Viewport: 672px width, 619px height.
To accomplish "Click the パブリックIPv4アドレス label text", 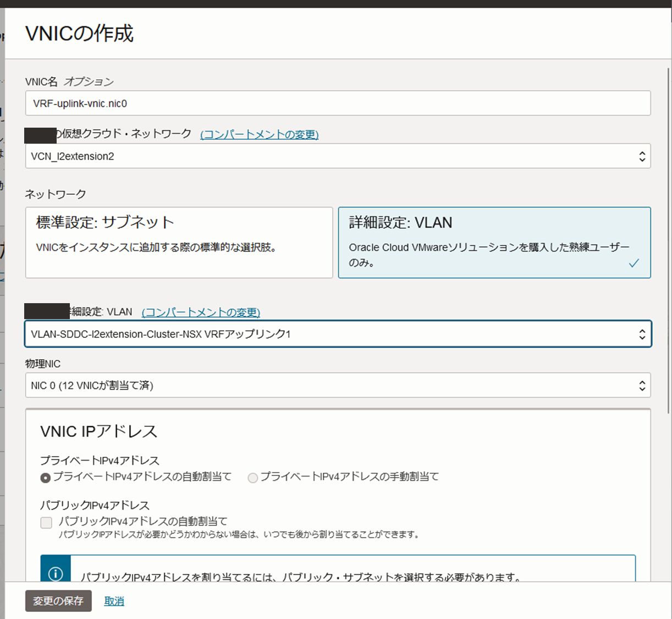I will 95,505.
